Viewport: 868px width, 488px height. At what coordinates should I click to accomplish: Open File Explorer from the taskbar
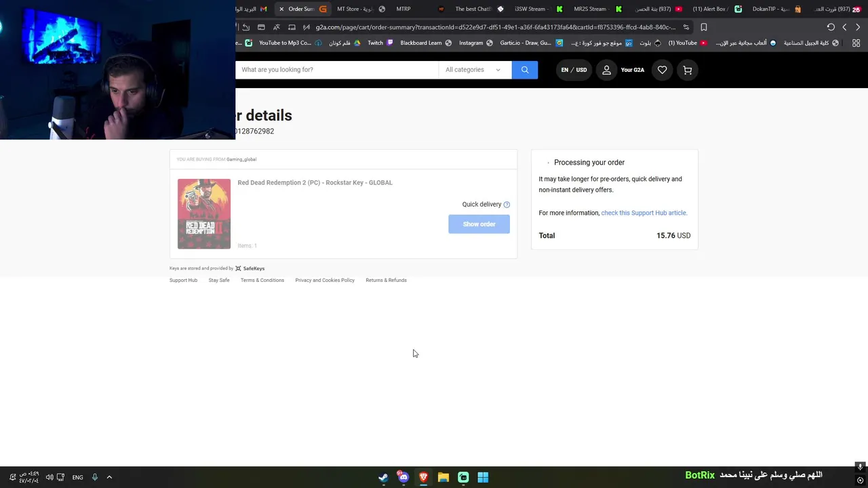click(443, 477)
